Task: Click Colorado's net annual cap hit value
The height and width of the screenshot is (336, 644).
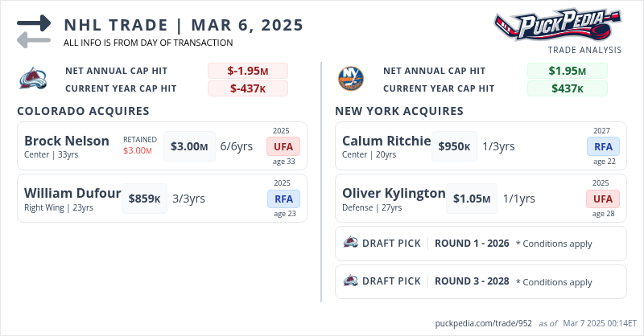Action: [247, 71]
